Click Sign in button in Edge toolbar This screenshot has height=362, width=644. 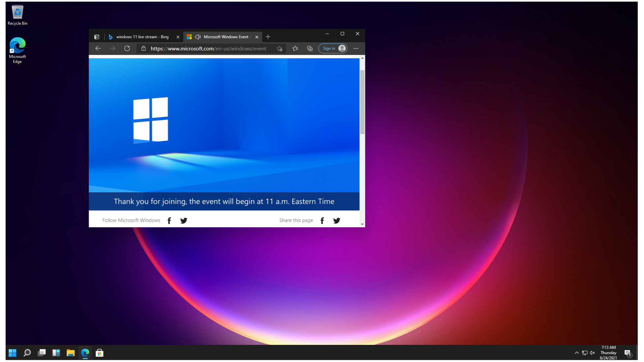coord(333,48)
